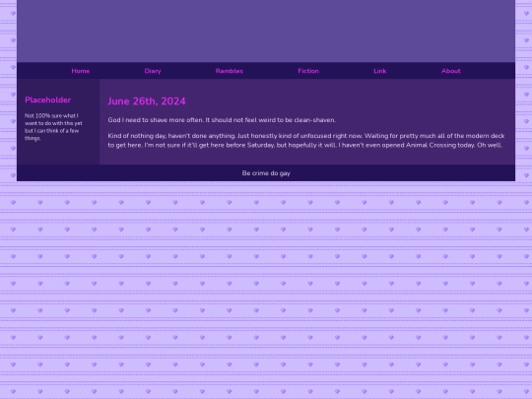Image resolution: width=532 pixels, height=399 pixels.
Task: Open the Link navigation item
Action: tap(380, 71)
